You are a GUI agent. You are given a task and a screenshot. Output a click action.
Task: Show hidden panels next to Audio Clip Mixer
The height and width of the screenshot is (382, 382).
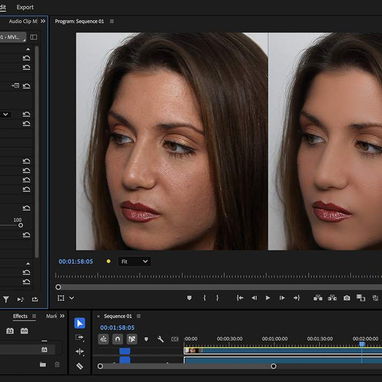43,21
